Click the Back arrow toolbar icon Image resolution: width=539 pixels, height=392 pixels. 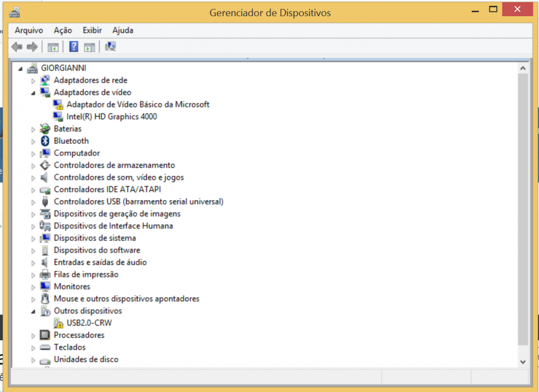17,47
